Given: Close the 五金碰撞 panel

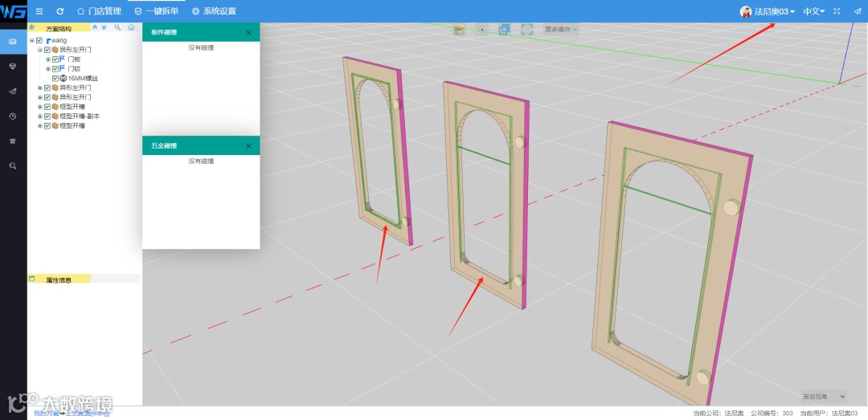Looking at the screenshot, I should coord(248,146).
